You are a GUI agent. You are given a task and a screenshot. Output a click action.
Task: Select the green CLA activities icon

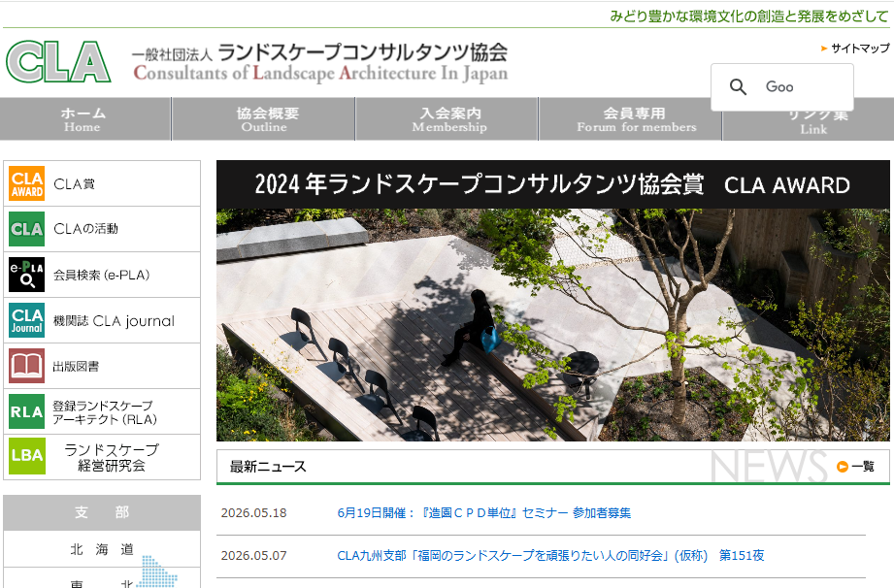tap(27, 229)
